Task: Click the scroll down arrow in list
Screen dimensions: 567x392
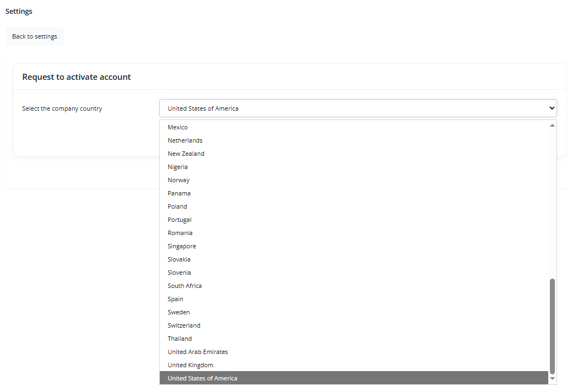Action: pos(552,379)
